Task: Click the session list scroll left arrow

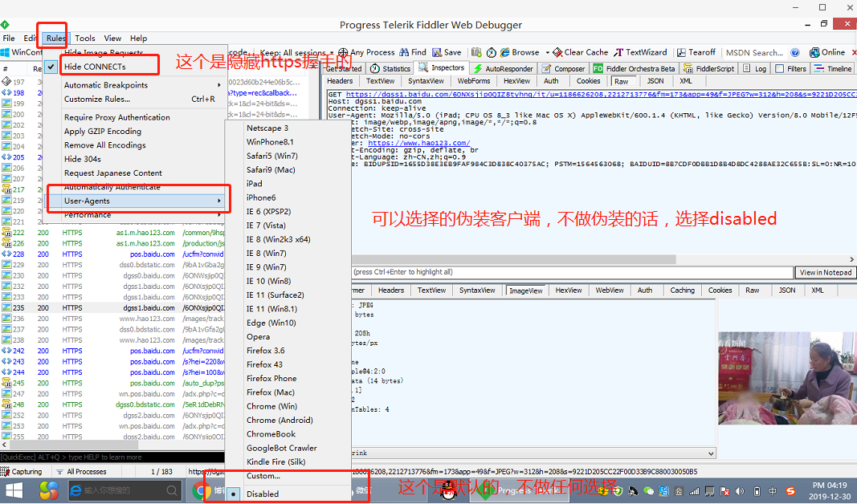Action: pyautogui.click(x=4, y=446)
